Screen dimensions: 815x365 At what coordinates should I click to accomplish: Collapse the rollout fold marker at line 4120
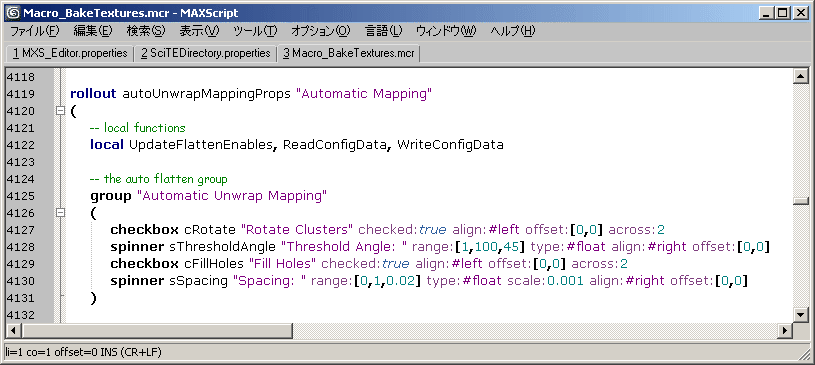[x=60, y=111]
